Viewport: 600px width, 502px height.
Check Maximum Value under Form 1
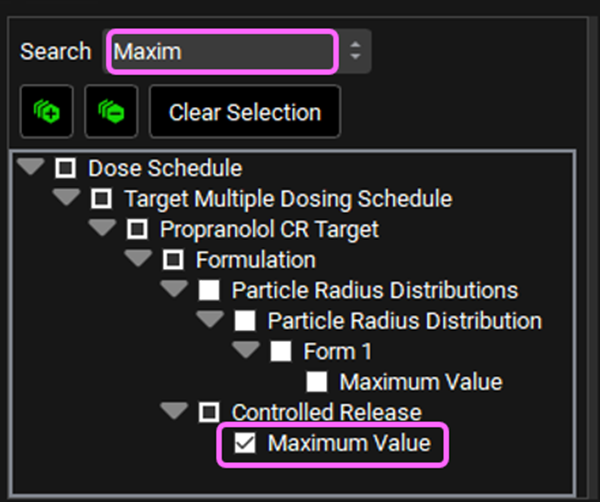(x=317, y=382)
